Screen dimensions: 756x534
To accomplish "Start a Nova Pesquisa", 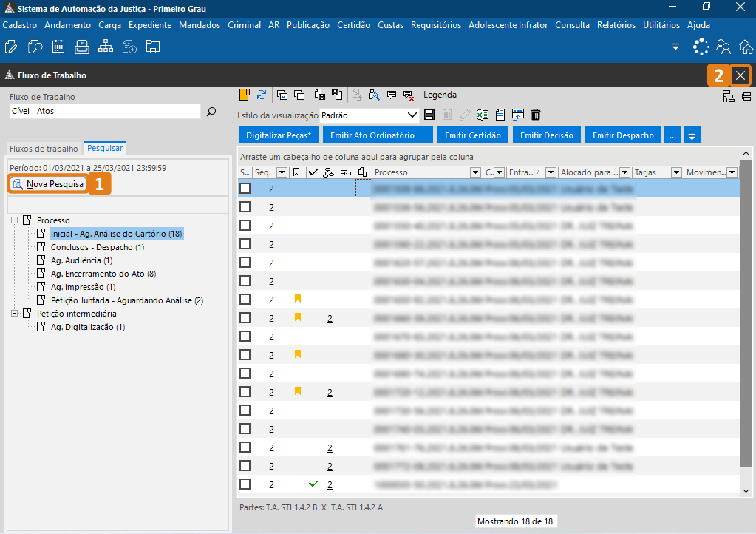I will [x=48, y=183].
